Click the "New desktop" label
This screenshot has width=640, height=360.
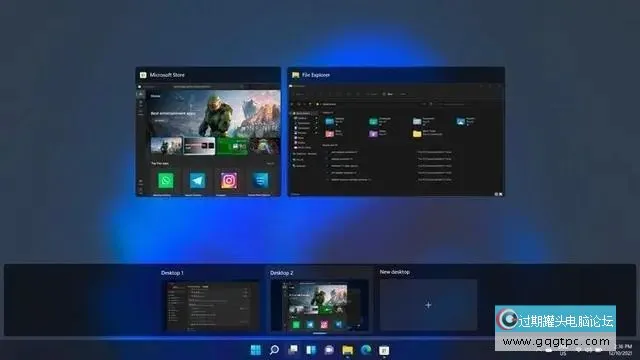[x=395, y=272]
